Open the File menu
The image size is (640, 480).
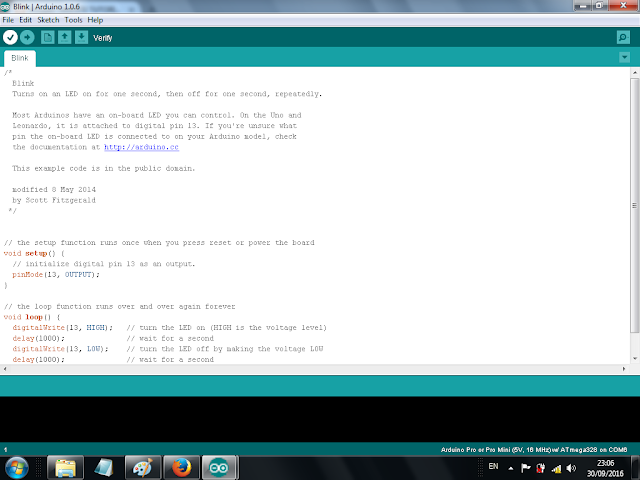(10, 20)
